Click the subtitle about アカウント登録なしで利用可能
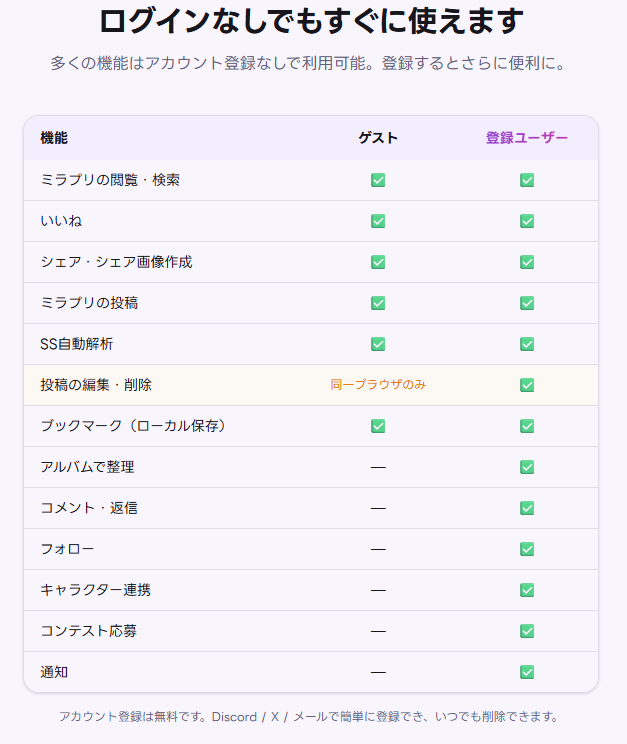The height and width of the screenshot is (744, 627). [x=309, y=63]
